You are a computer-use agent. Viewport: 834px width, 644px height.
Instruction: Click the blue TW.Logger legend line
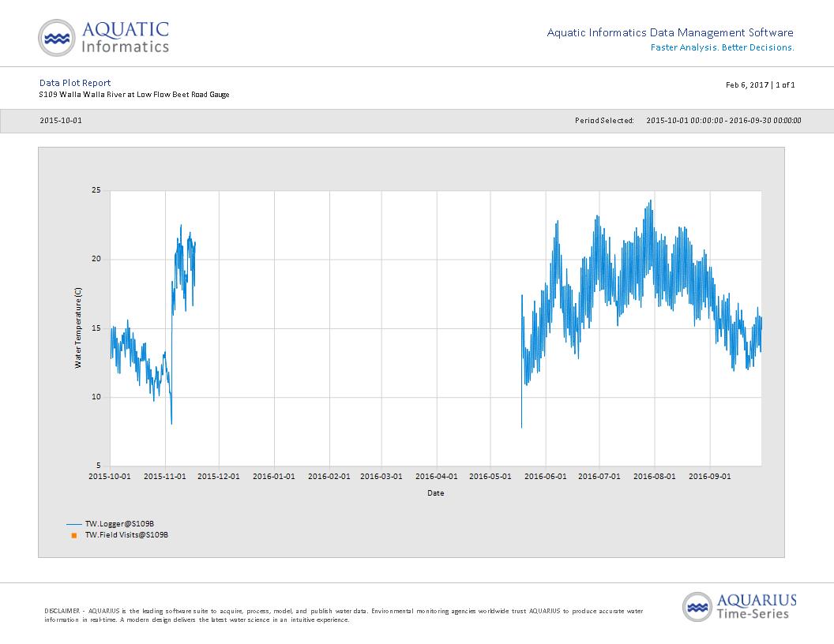(x=74, y=524)
